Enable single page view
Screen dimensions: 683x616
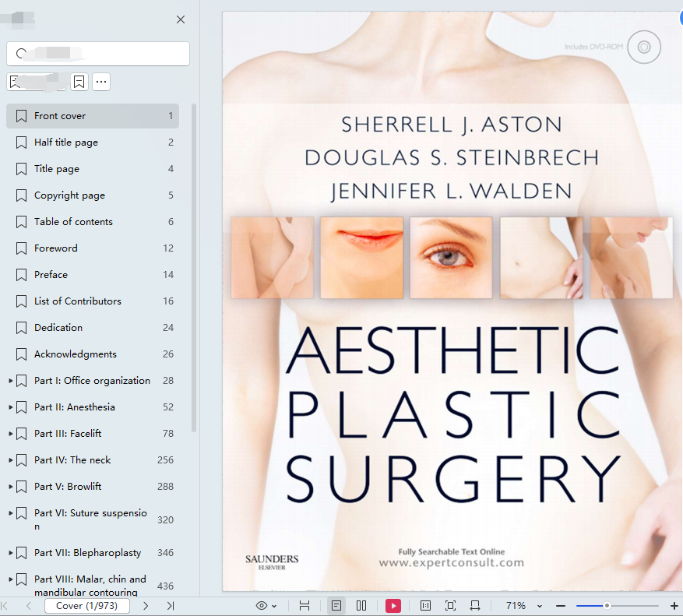point(336,606)
